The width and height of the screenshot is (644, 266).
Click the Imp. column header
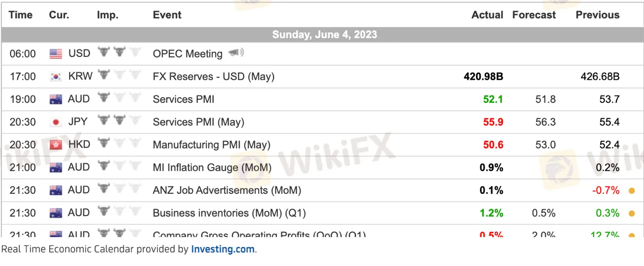point(107,15)
